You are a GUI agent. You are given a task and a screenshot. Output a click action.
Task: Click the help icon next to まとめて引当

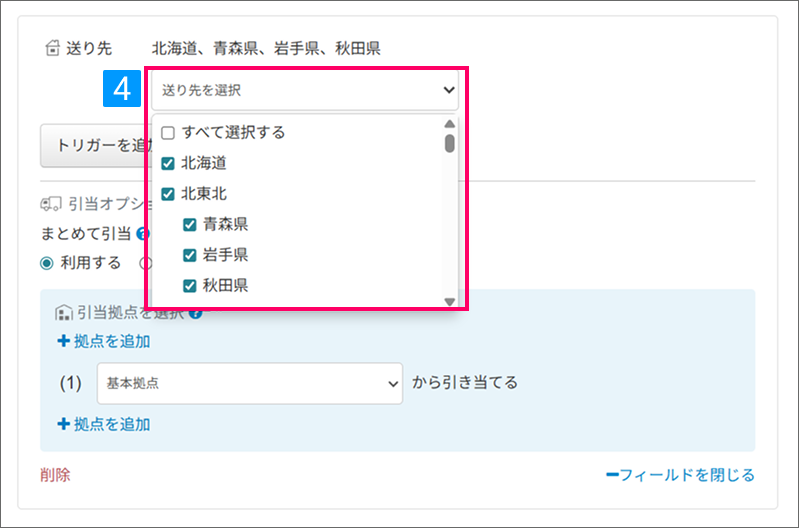[x=143, y=234]
